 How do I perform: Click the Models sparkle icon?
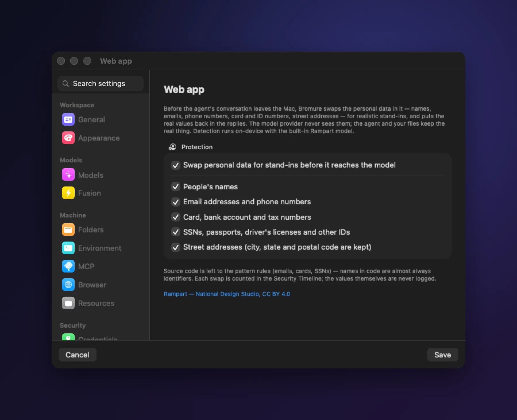tap(68, 175)
